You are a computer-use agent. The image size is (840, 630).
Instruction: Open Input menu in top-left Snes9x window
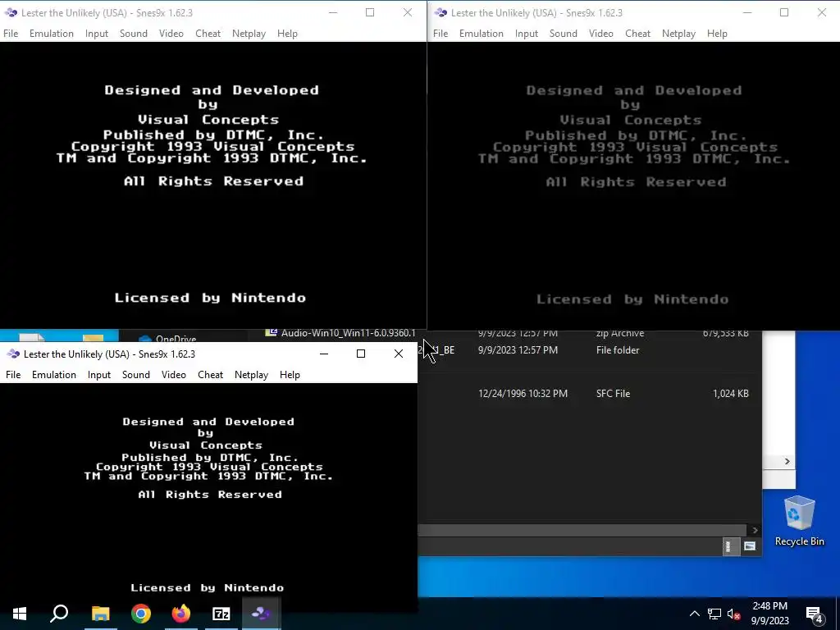click(x=97, y=33)
